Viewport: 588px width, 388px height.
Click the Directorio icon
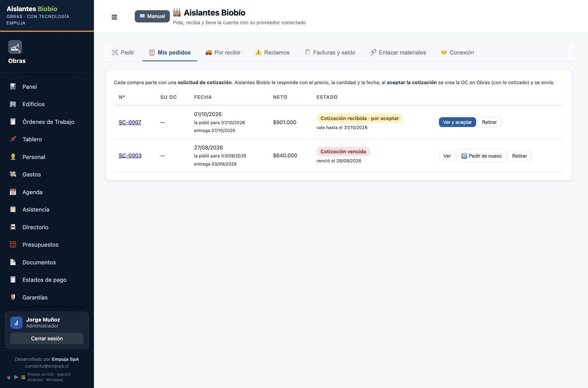tap(13, 227)
